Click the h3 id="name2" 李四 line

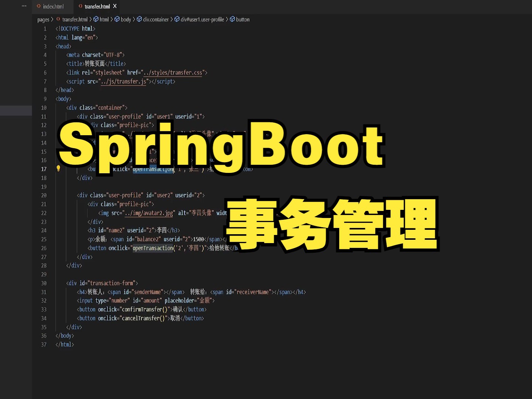click(x=134, y=231)
